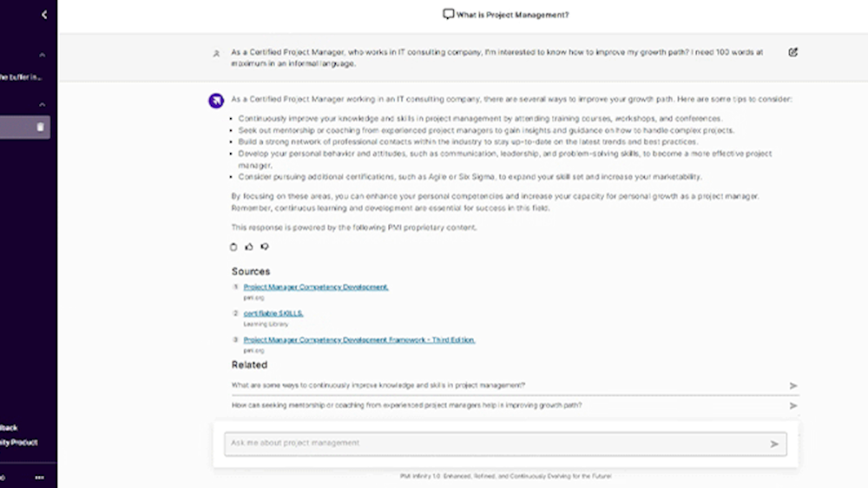Like the response with thumbs up

[249, 247]
